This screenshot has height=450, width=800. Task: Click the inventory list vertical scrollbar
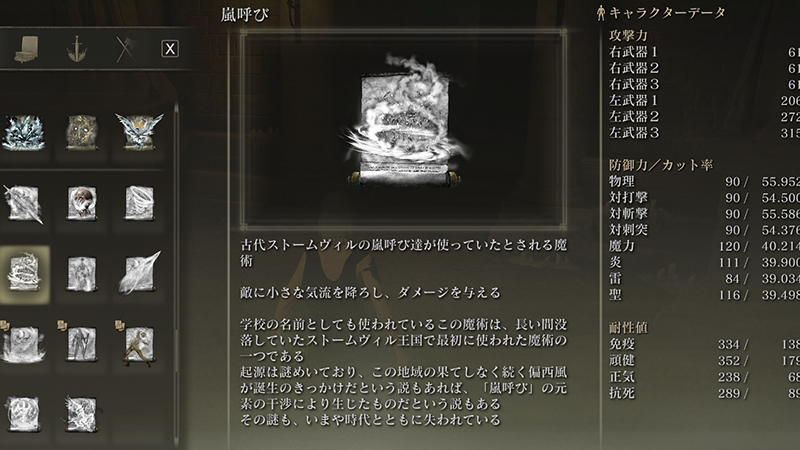click(177, 276)
